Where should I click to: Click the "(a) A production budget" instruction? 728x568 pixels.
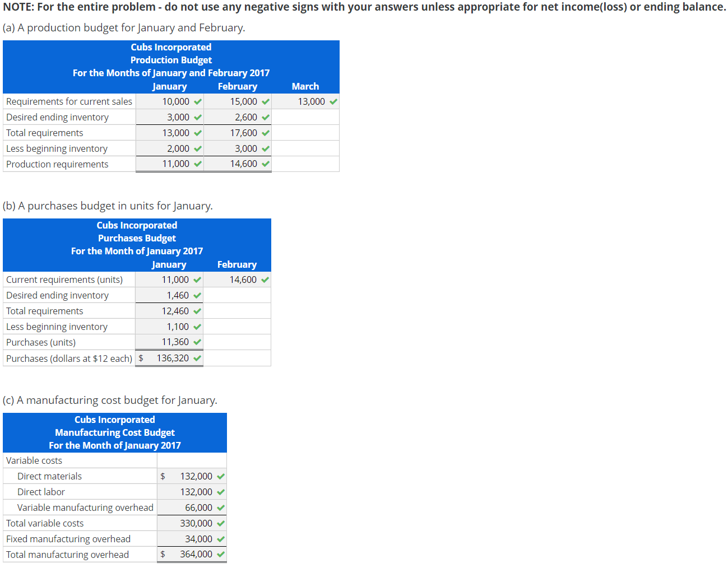124,27
